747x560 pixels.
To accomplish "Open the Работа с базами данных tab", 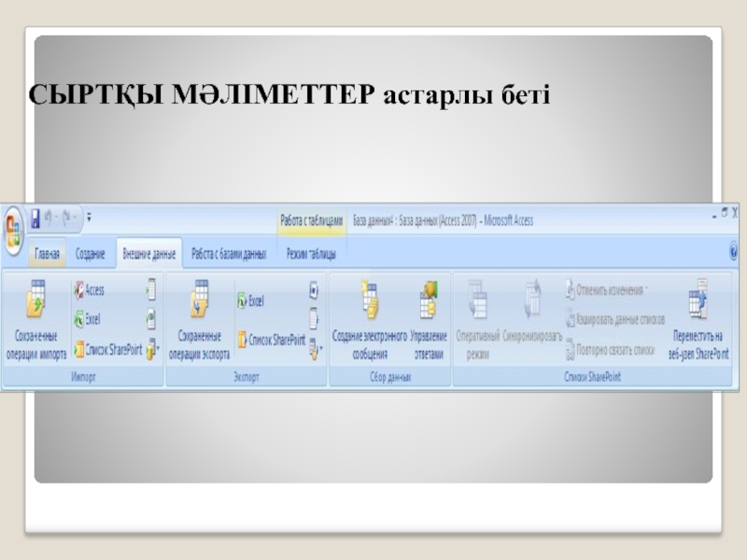I will 229,254.
